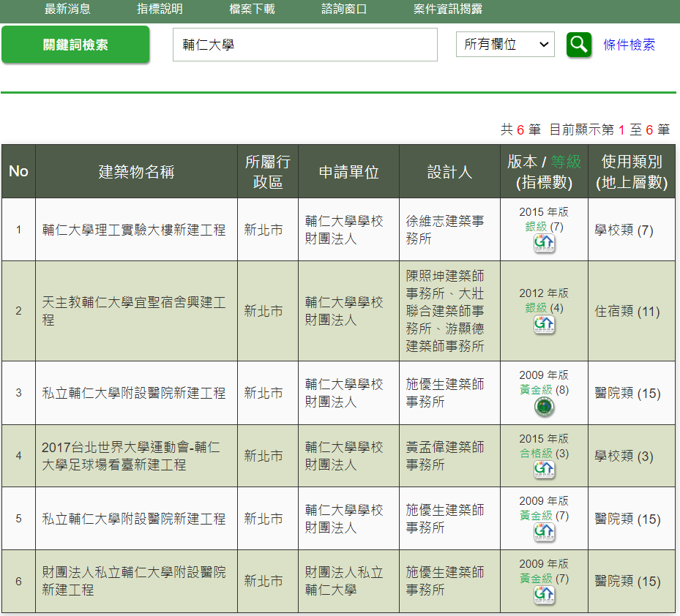Click 2015 年版 合格級 (3) in row 4
This screenshot has width=680, height=616.
(544, 446)
